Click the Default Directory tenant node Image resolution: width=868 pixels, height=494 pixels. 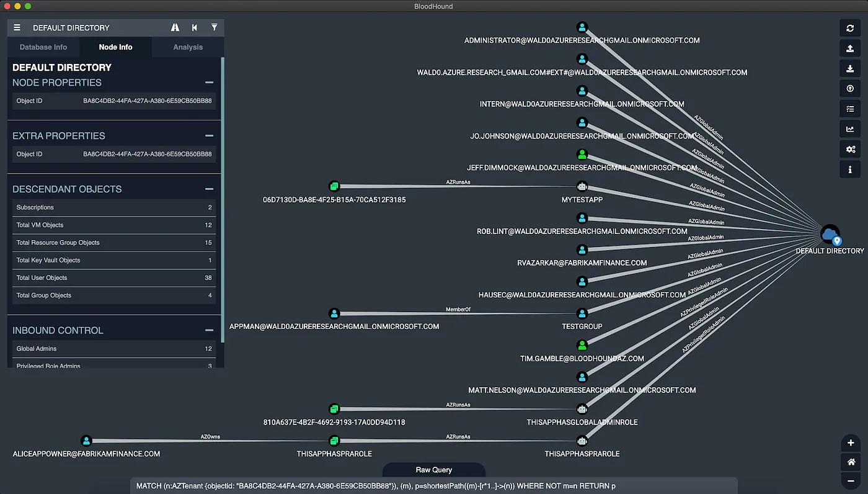tap(830, 236)
